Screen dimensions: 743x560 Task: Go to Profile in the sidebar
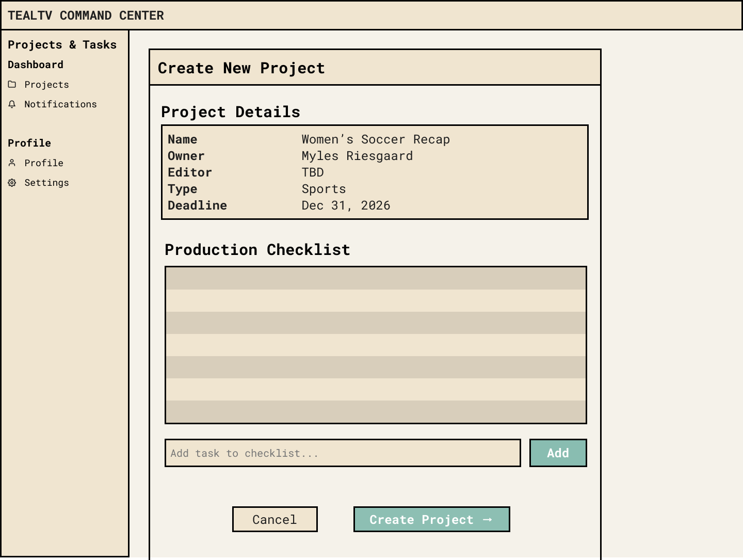36,163
